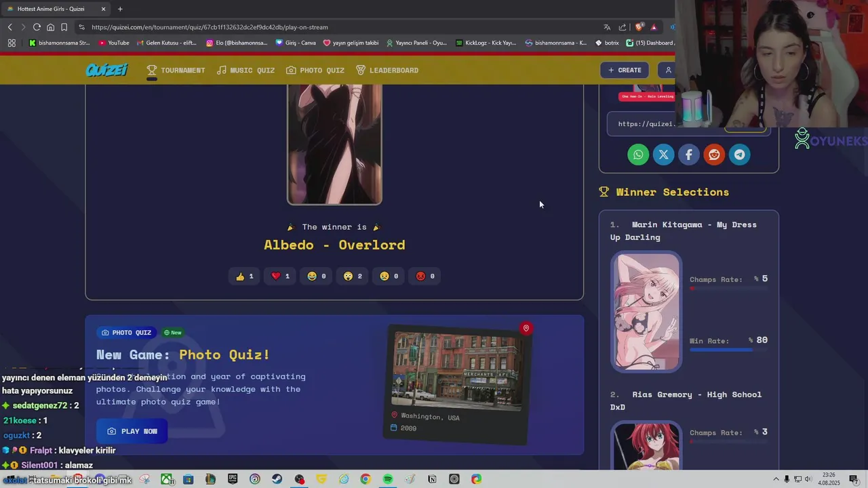Open browser home page icon
Image resolution: width=868 pixels, height=488 pixels.
(50, 27)
